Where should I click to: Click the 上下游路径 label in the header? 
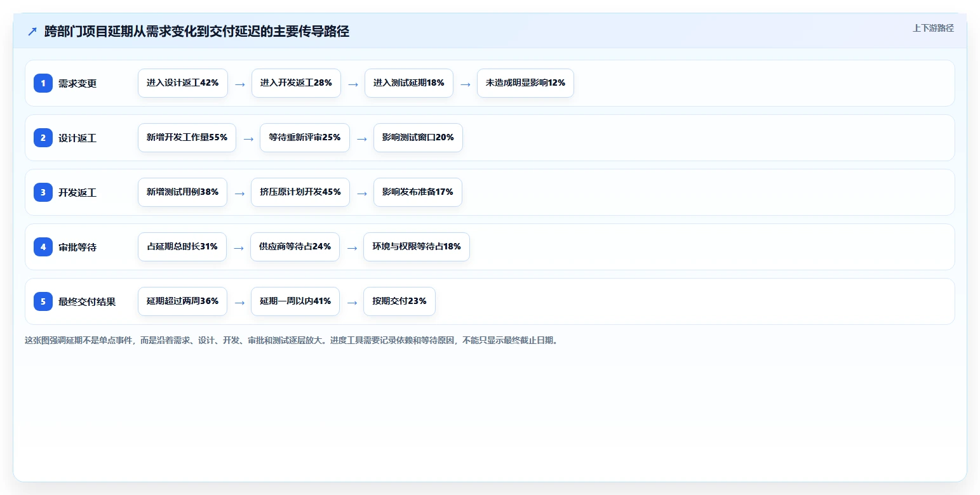[933, 28]
